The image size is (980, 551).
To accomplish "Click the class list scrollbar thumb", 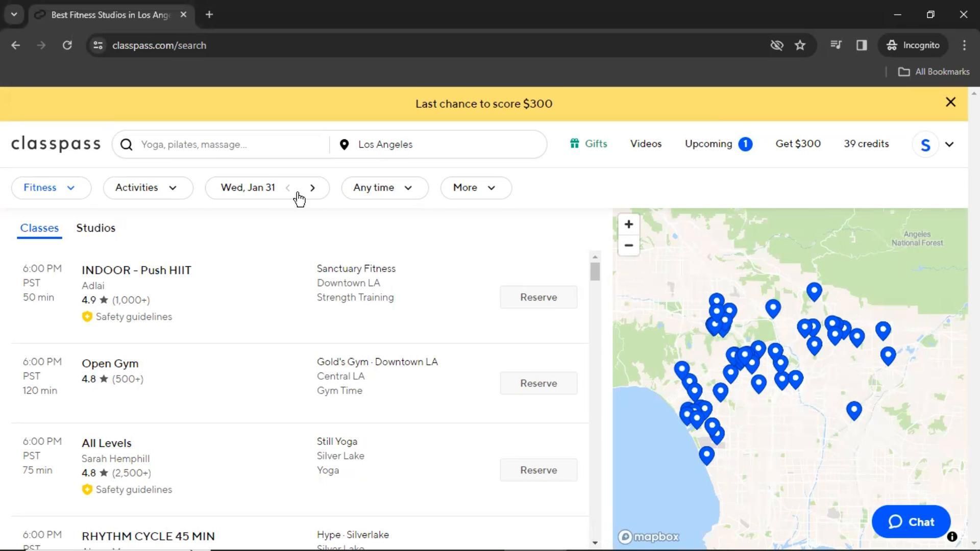I will [595, 271].
